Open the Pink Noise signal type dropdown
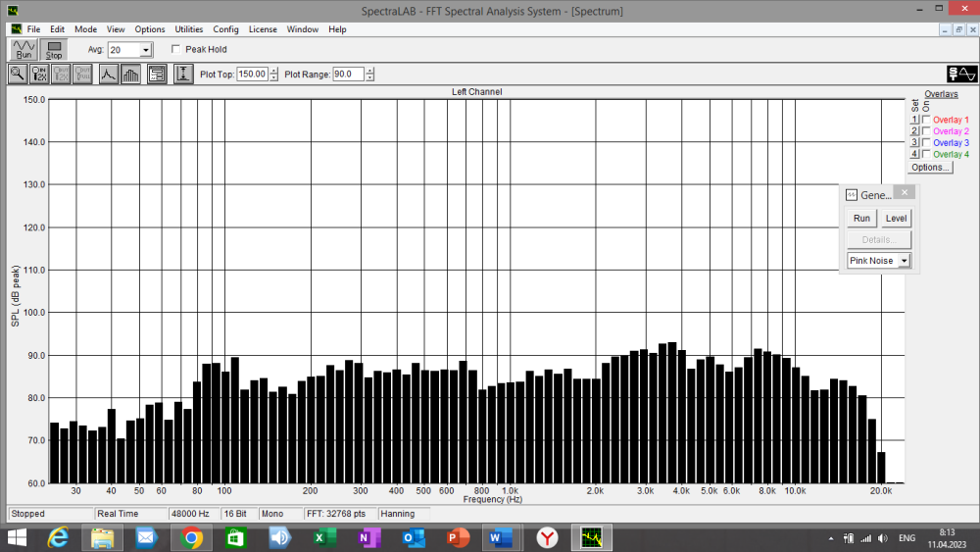The image size is (980, 552). pyautogui.click(x=904, y=261)
